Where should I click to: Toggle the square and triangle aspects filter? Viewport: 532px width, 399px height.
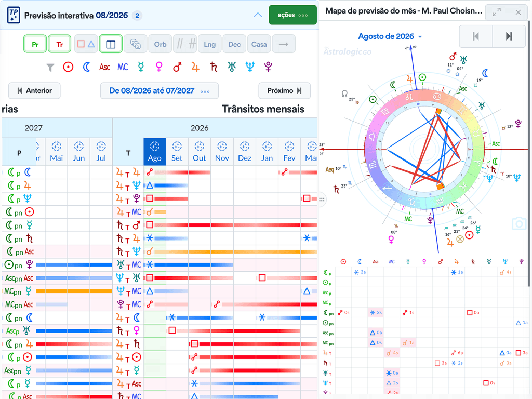(86, 44)
